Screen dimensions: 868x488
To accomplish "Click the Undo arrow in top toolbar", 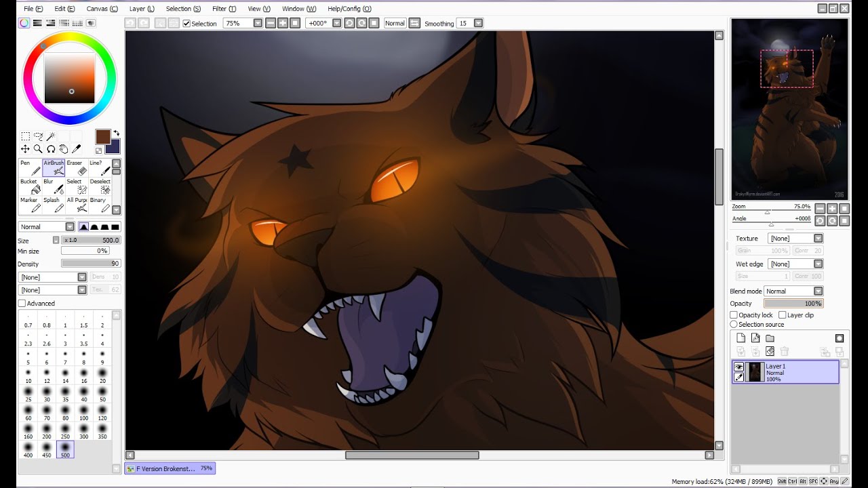I will coord(130,23).
